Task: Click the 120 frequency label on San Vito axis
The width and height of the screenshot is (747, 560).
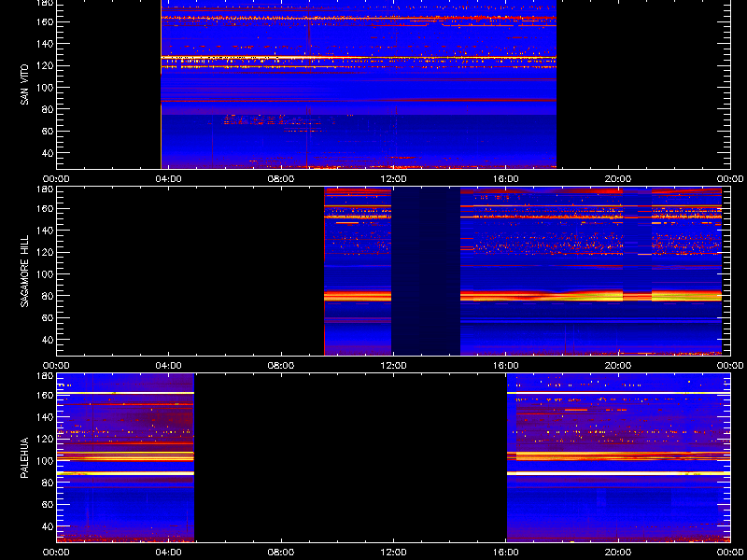Action: click(45, 65)
